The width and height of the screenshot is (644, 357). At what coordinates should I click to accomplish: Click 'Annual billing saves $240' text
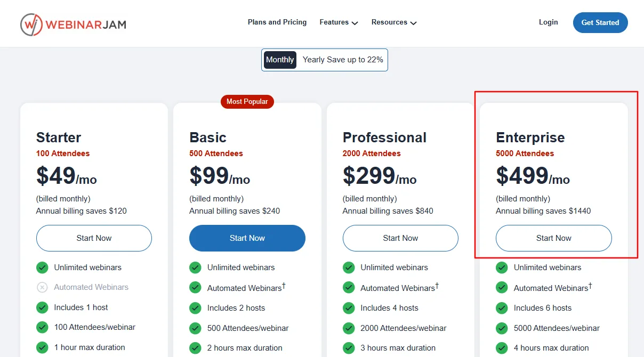pyautogui.click(x=235, y=211)
